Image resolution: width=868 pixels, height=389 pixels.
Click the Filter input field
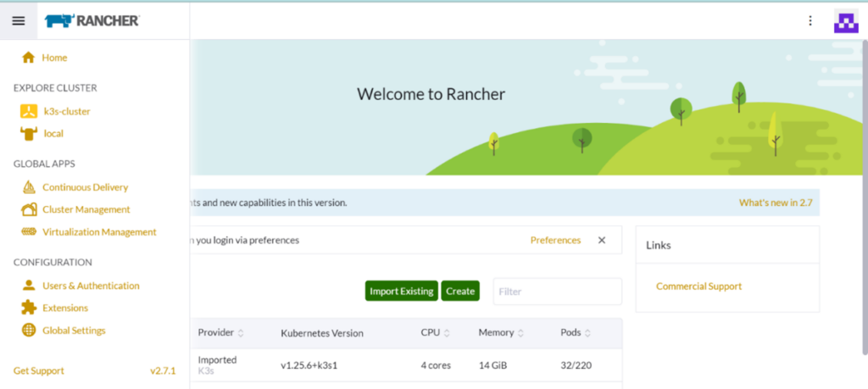pos(557,292)
